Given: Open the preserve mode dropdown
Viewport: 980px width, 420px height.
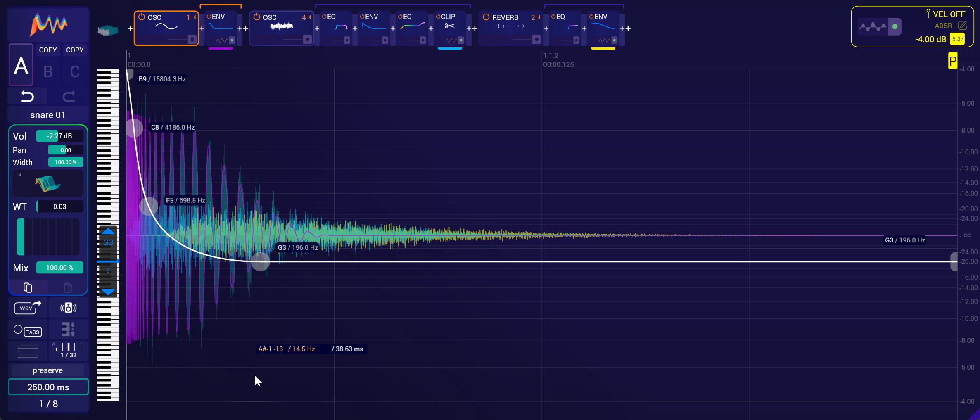Looking at the screenshot, I should 48,370.
